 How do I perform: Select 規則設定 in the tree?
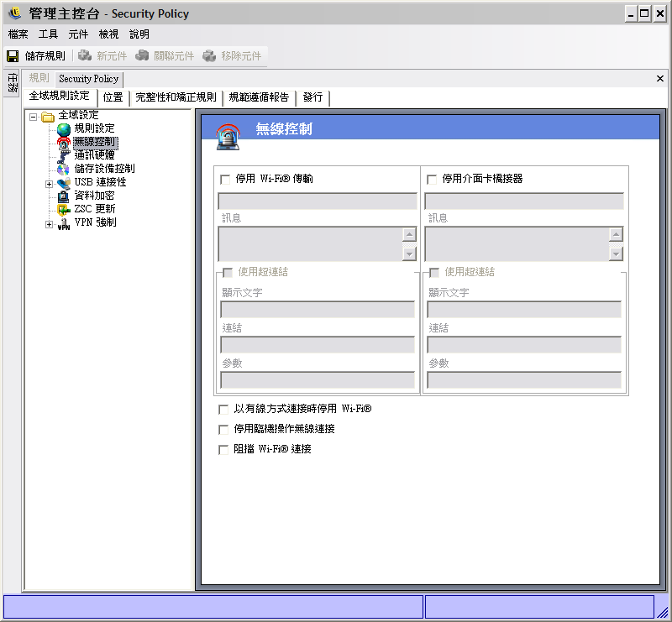[x=94, y=128]
